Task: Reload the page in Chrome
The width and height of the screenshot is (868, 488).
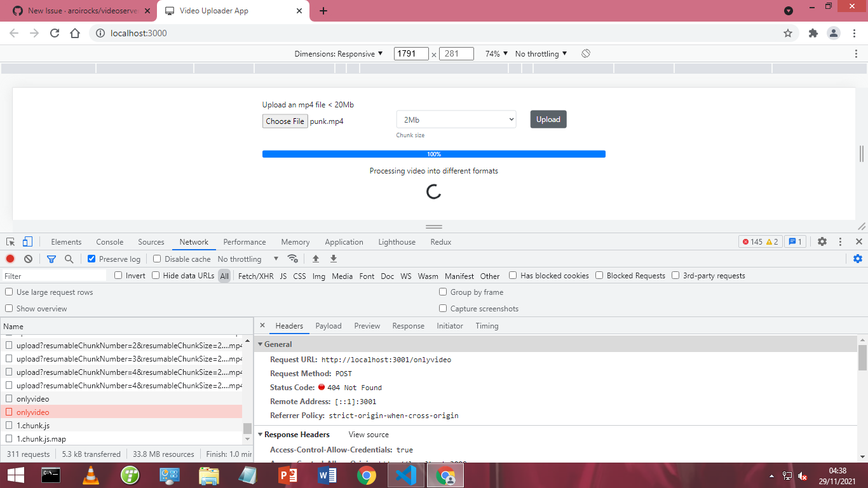Action: [x=55, y=33]
